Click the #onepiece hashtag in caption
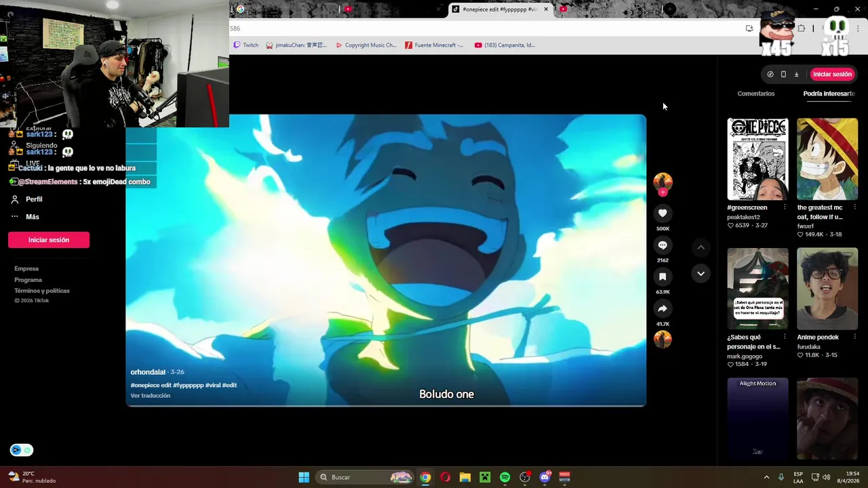868x488 pixels. point(145,385)
